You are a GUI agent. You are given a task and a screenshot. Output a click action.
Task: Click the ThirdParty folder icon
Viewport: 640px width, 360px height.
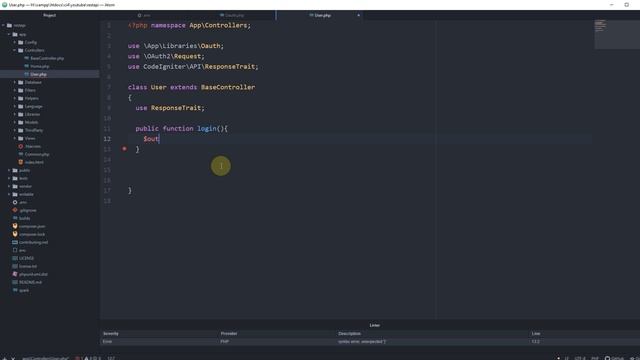pos(21,130)
